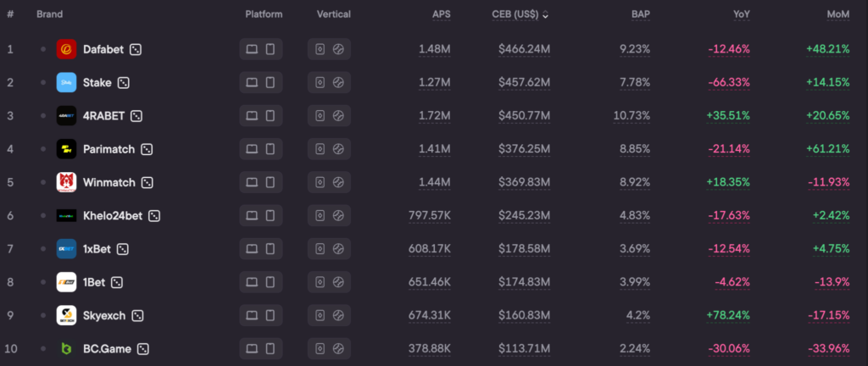The height and width of the screenshot is (366, 868).
Task: Sort by CEB (US$) column arrow
Action: (x=546, y=15)
